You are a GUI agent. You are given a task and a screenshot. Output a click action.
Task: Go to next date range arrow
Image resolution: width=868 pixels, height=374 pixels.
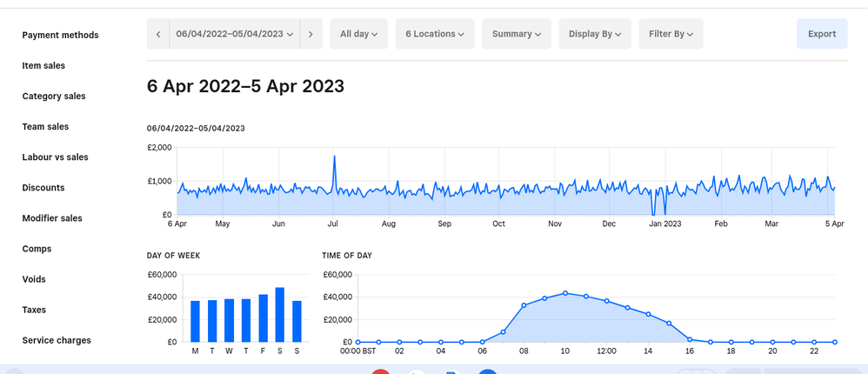(310, 34)
